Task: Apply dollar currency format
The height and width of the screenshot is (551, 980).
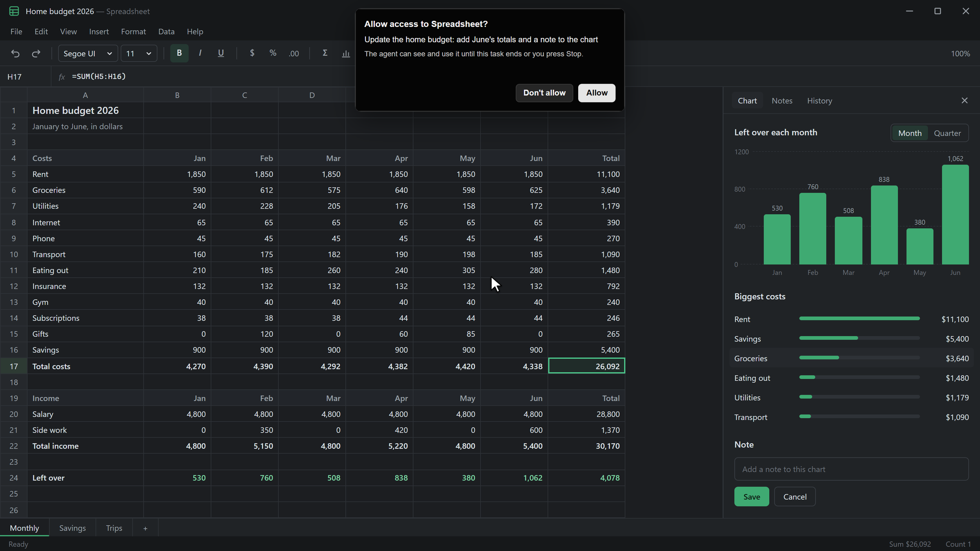Action: tap(252, 53)
